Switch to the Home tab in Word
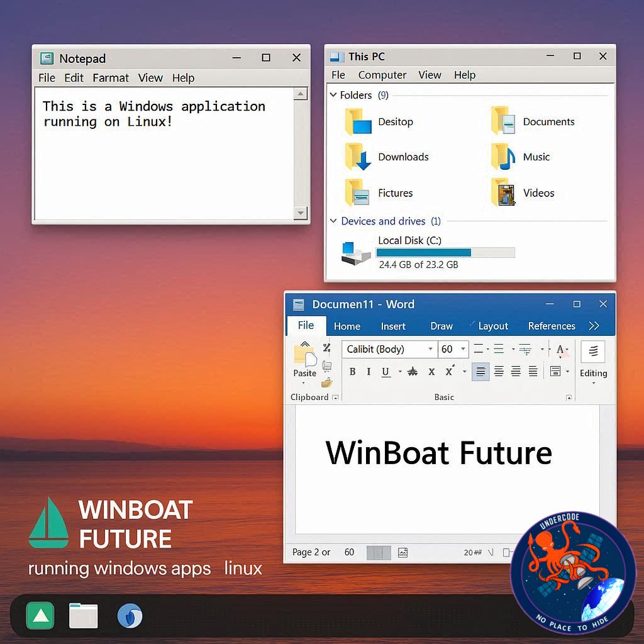The image size is (644, 644). click(347, 326)
